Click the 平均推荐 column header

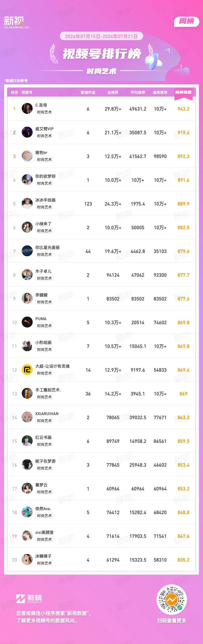(138, 93)
